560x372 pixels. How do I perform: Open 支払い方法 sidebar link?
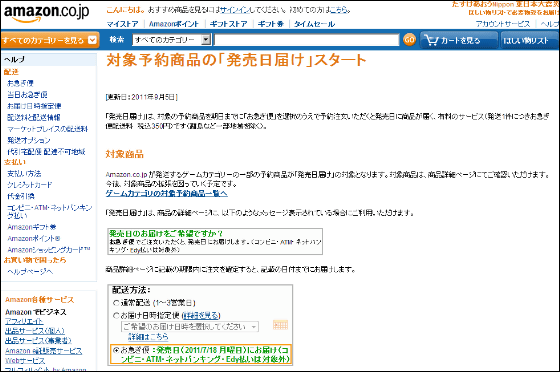(x=24, y=174)
